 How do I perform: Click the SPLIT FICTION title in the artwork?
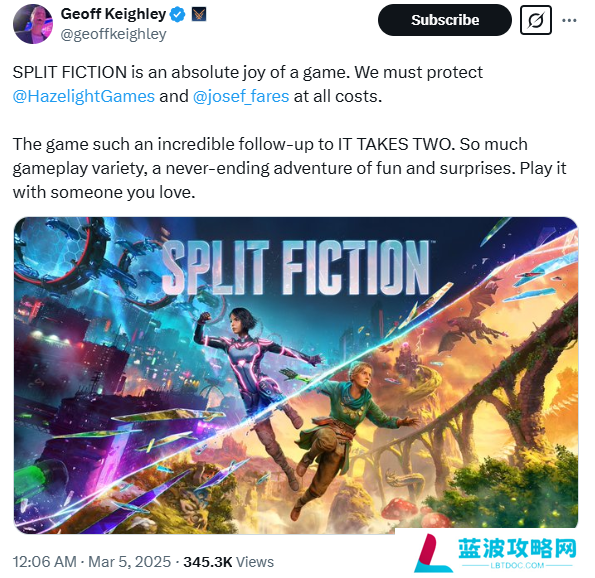click(x=296, y=268)
